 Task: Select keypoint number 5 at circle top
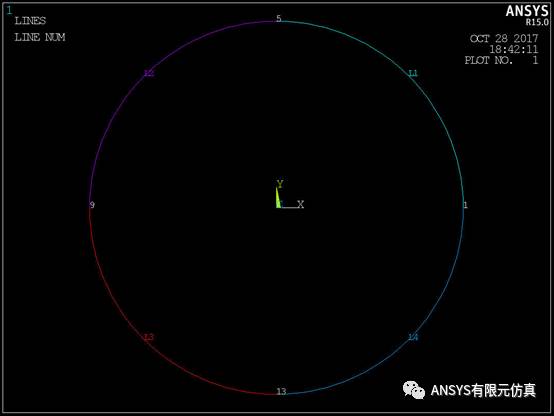pos(279,18)
